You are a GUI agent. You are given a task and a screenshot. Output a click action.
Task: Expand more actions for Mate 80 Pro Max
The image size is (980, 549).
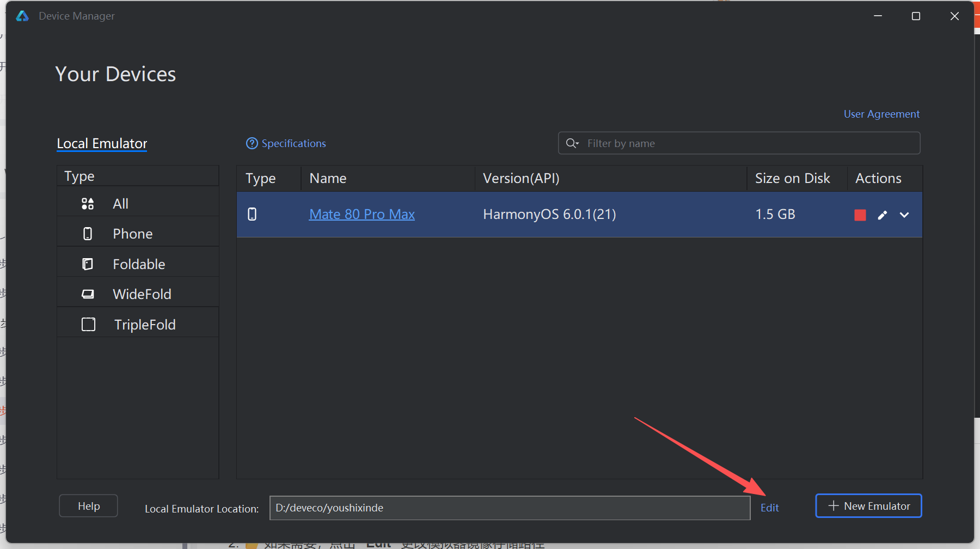pos(904,215)
